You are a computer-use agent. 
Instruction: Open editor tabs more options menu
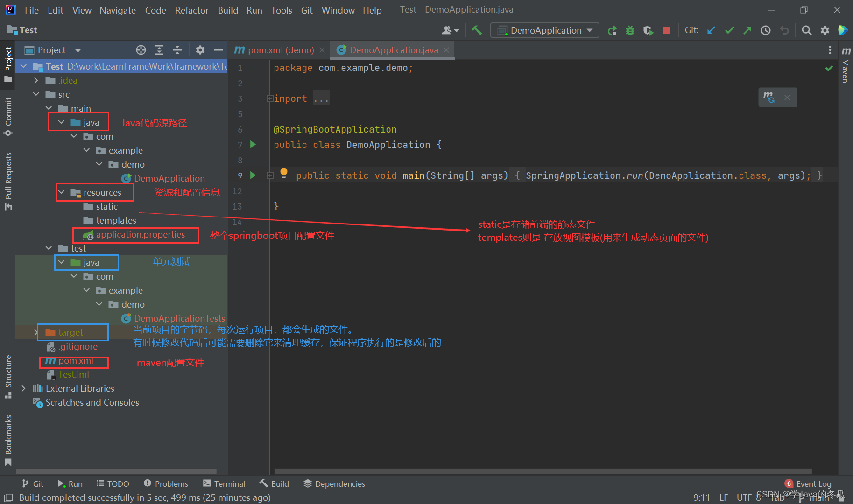(x=830, y=50)
